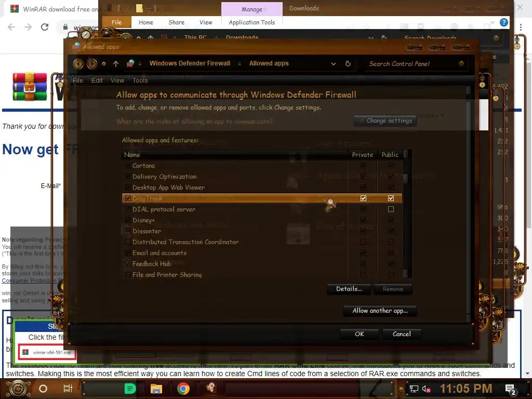Click the network icon in system tray
532x399 pixels.
[x=414, y=389]
